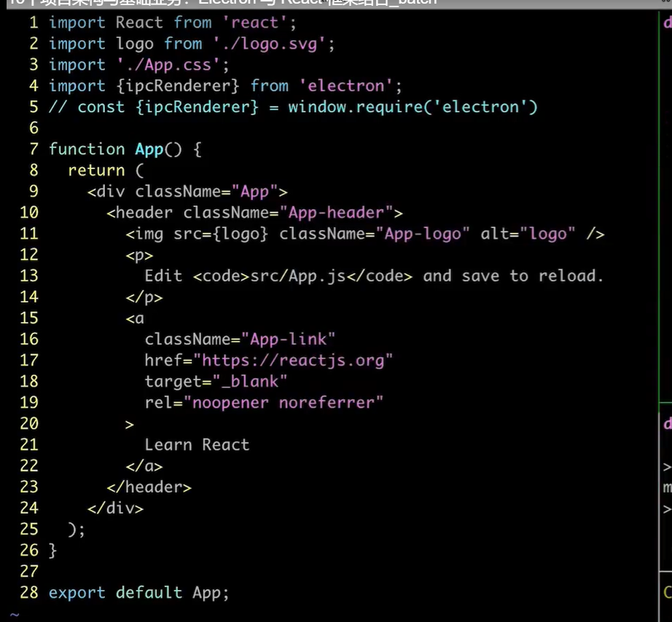
Task: Click the 'react' string on line 1
Action: pyautogui.click(x=259, y=23)
